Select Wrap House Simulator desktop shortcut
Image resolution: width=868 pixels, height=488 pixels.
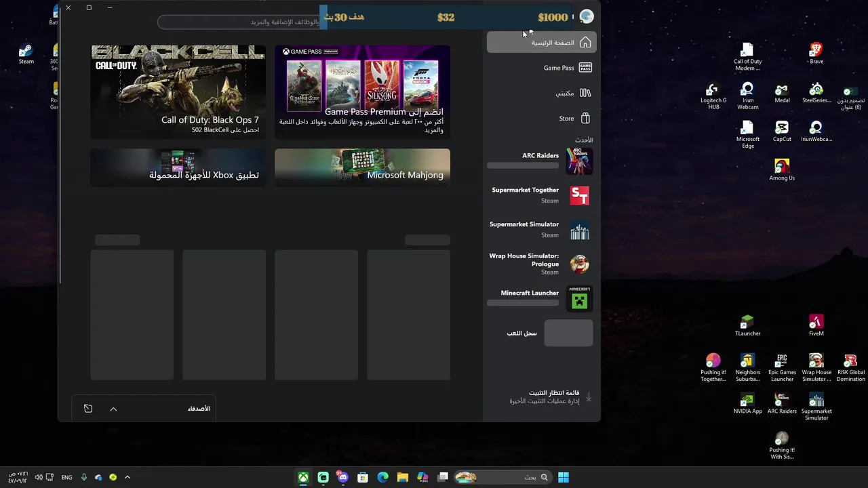[x=816, y=367]
